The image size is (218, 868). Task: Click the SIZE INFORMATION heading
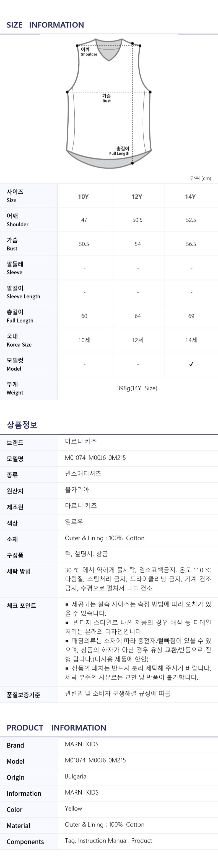[45, 25]
